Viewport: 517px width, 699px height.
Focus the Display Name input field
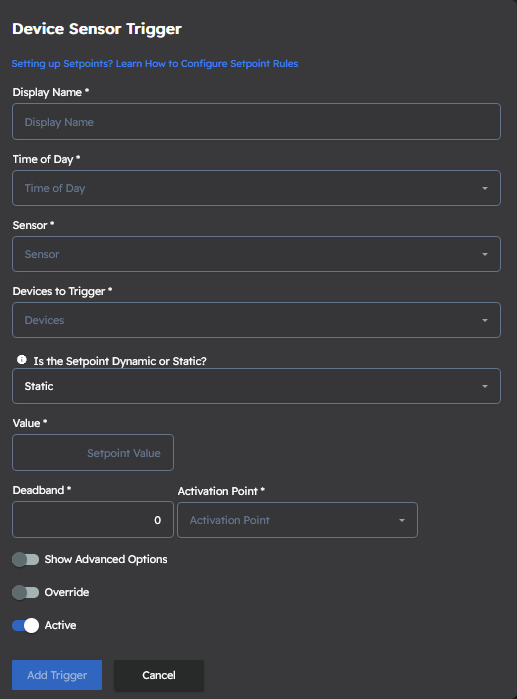[x=256, y=122]
